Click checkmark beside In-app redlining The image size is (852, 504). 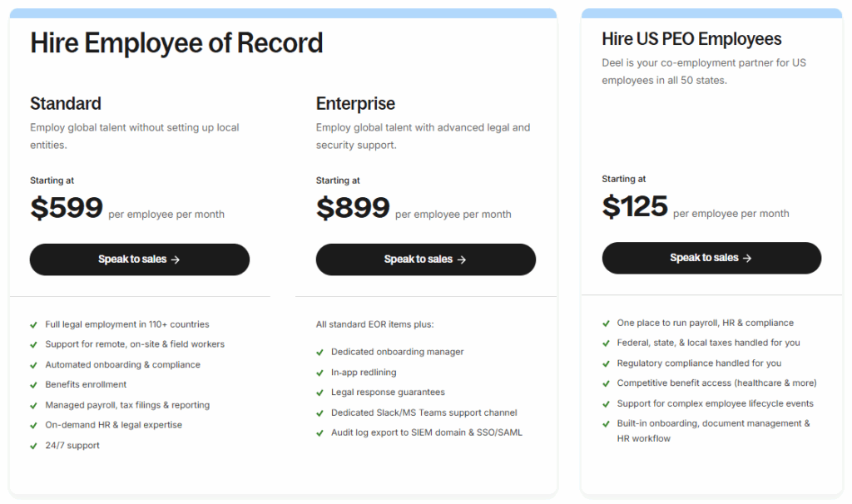[x=319, y=373]
